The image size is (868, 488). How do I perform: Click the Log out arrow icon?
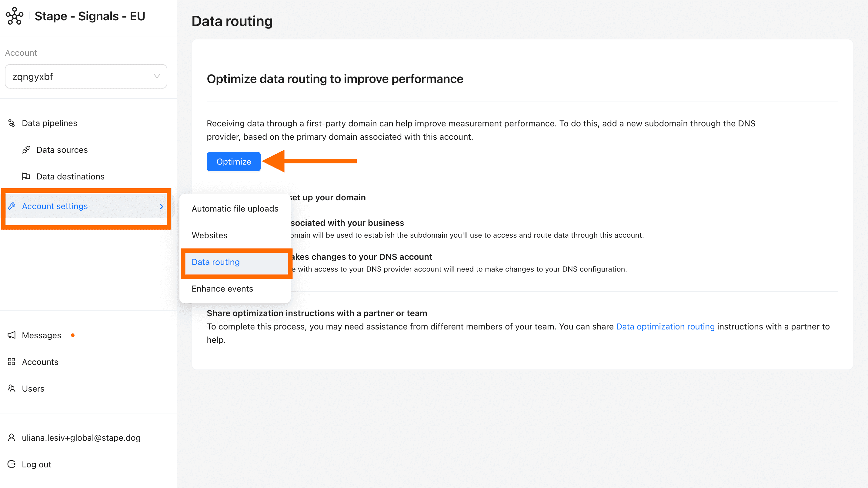[x=12, y=464]
